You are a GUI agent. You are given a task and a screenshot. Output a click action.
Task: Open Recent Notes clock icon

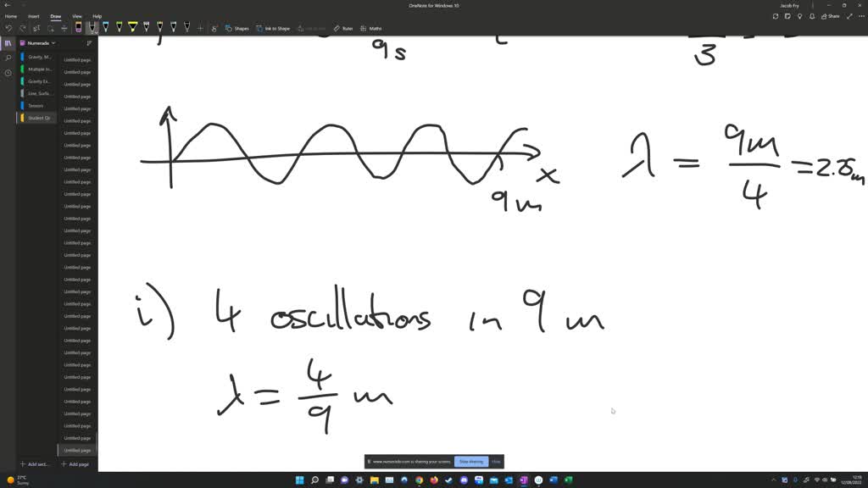pos(8,73)
